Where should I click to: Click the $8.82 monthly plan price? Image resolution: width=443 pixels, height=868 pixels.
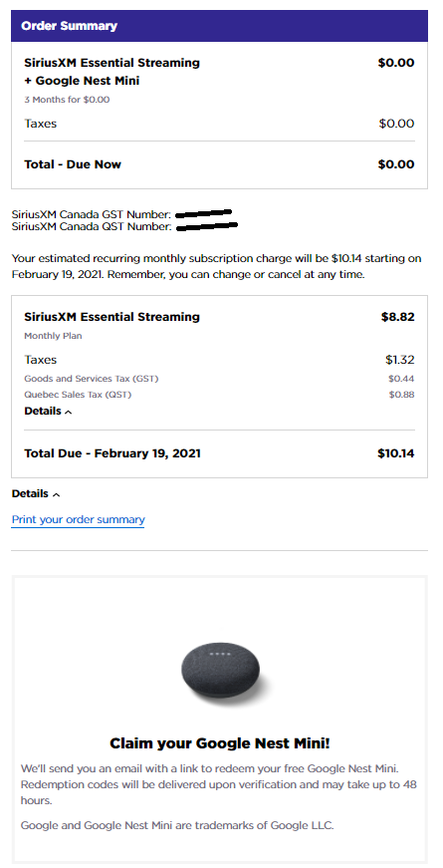(x=397, y=317)
